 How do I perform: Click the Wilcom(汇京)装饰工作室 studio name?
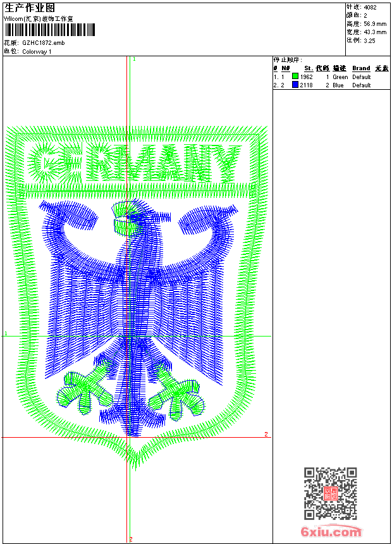click(38, 19)
